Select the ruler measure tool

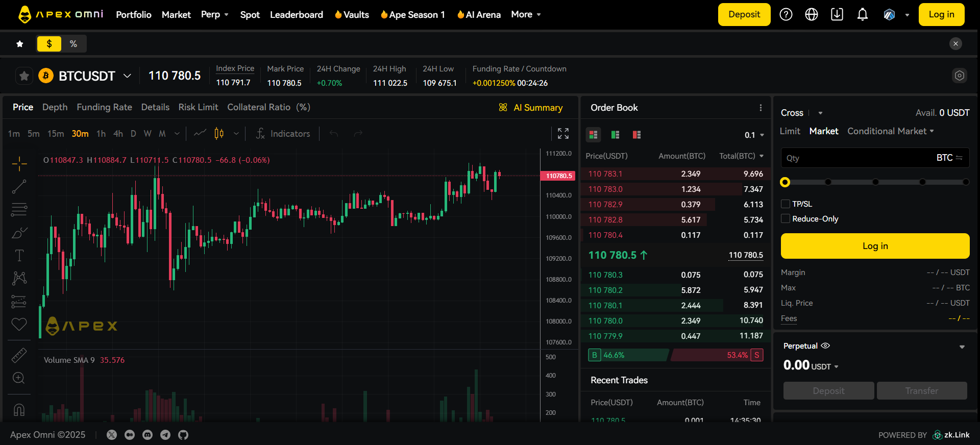19,355
